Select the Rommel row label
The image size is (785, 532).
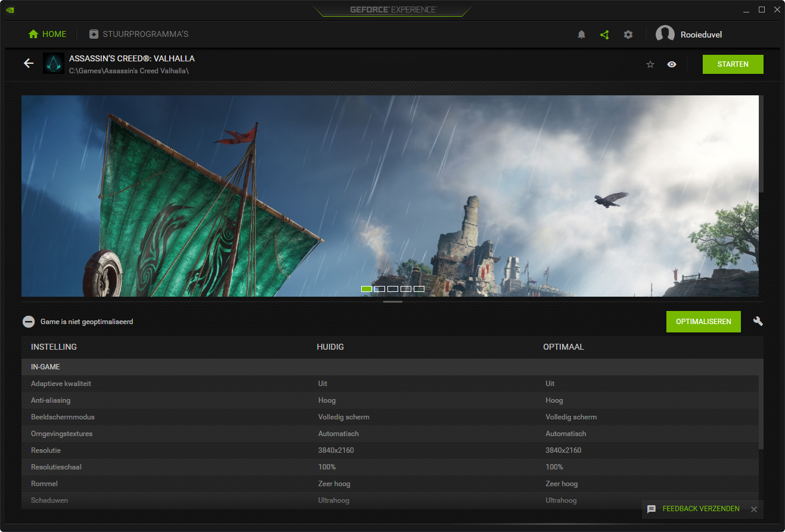[44, 484]
